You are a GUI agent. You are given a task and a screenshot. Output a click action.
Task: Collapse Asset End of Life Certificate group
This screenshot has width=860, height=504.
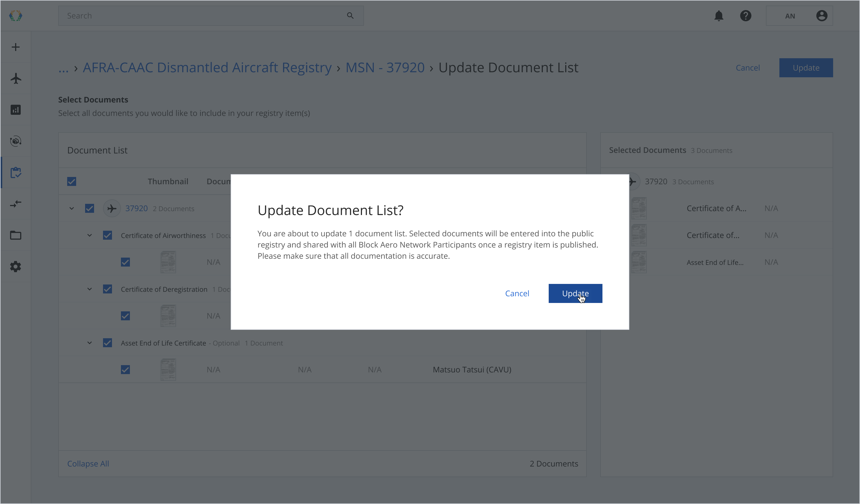89,343
